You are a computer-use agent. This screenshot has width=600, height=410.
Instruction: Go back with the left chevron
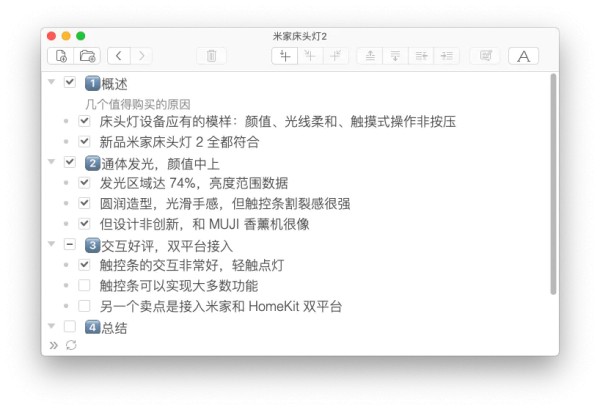[119, 56]
